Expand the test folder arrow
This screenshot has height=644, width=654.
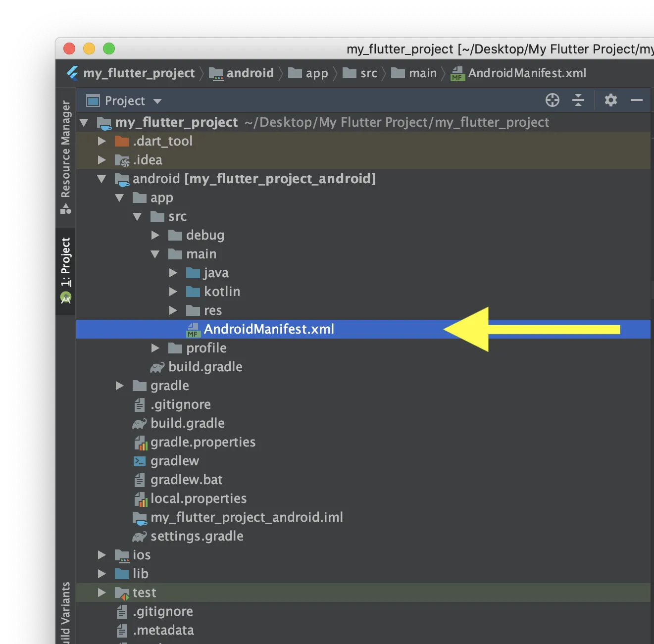102,593
